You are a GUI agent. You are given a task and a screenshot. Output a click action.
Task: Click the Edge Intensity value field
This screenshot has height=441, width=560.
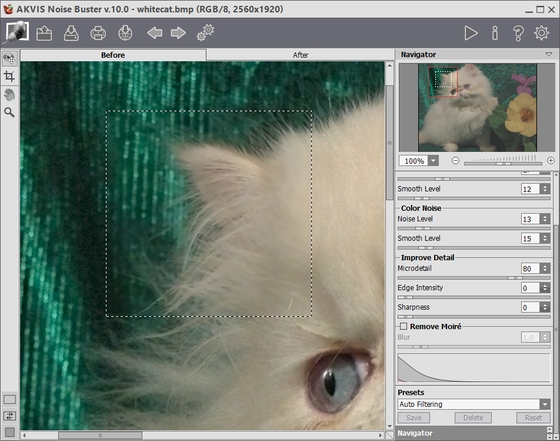click(530, 288)
